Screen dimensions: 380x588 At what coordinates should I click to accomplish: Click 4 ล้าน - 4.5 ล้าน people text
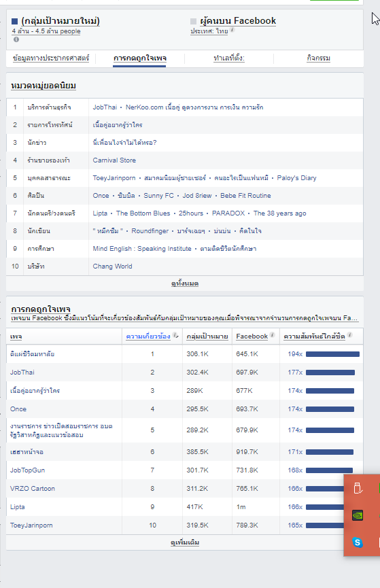[46, 31]
